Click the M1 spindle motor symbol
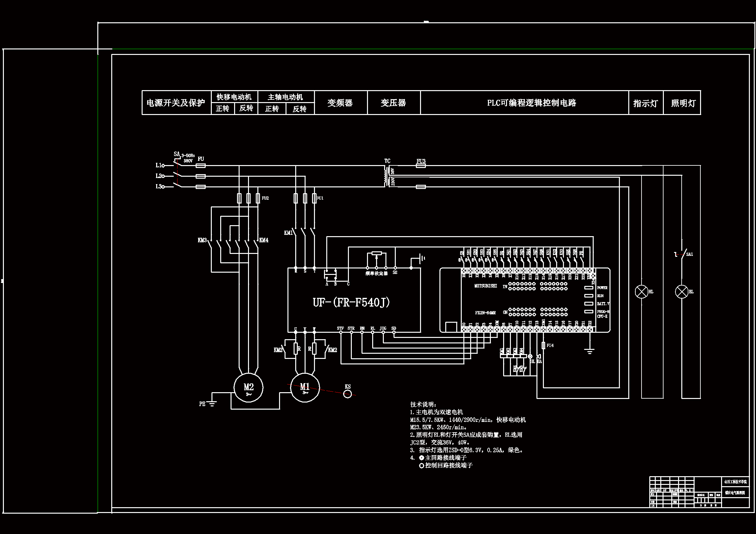Screen dimensions: 756x534 [x=305, y=388]
